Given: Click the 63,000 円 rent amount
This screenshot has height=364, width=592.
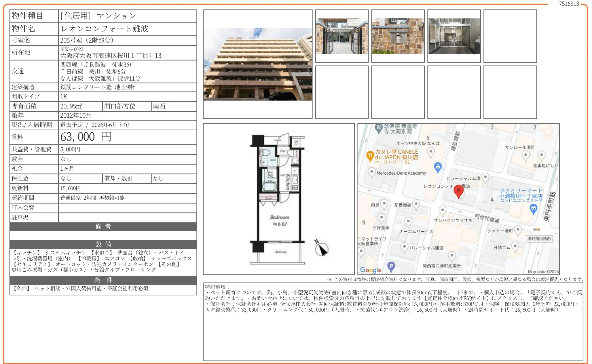Looking at the screenshot, I should [86, 137].
